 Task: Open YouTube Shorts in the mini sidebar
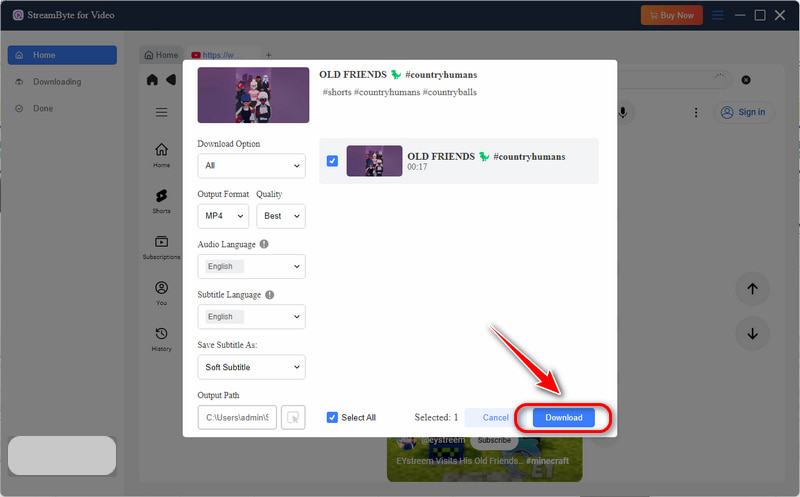click(x=161, y=201)
